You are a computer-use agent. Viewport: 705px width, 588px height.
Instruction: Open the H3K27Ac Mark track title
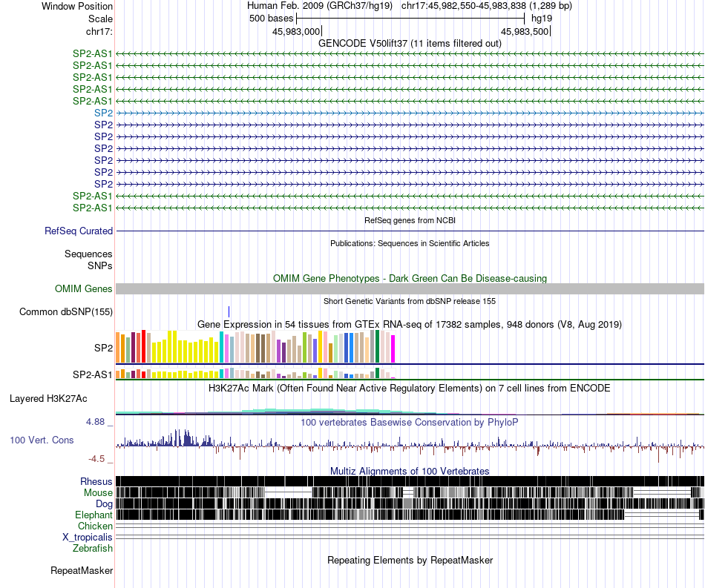[x=410, y=388]
